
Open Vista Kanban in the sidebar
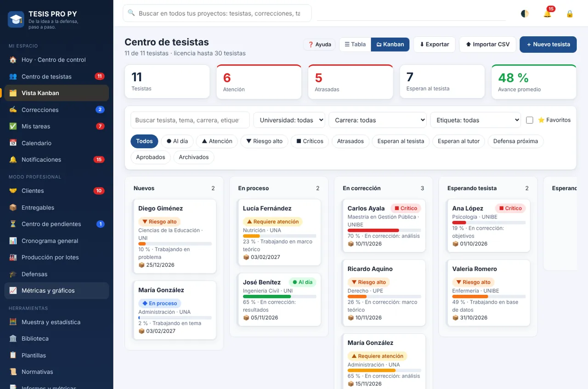(57, 93)
